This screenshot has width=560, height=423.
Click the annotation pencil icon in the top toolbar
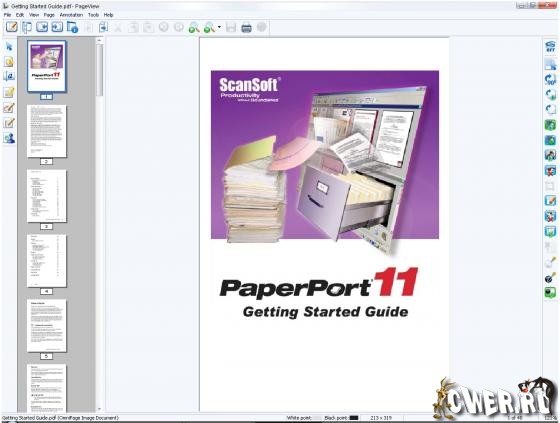(11, 27)
